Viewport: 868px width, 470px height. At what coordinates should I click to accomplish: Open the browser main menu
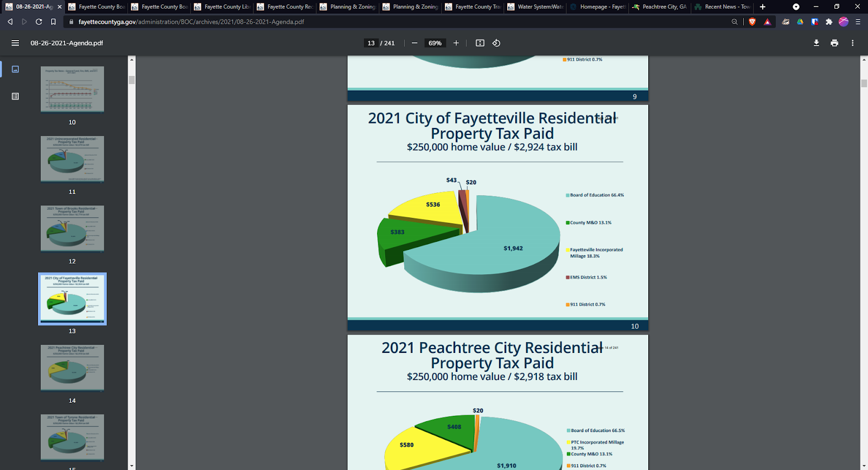(858, 22)
